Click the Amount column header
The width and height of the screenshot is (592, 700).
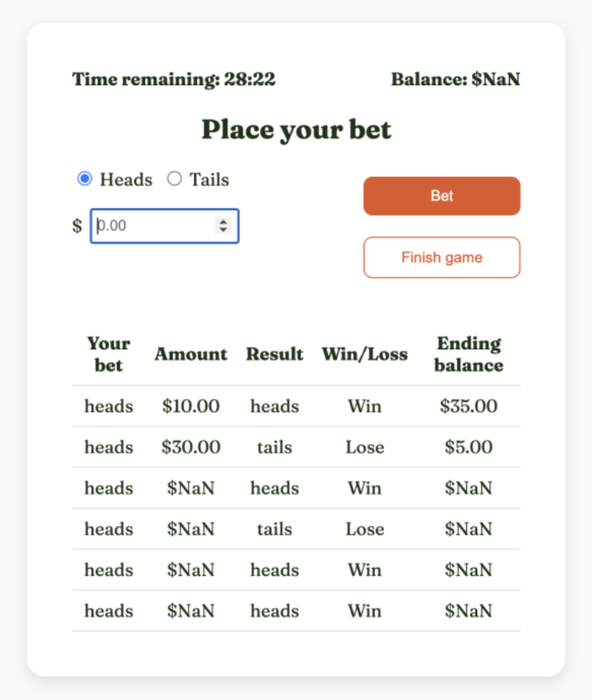coord(191,354)
